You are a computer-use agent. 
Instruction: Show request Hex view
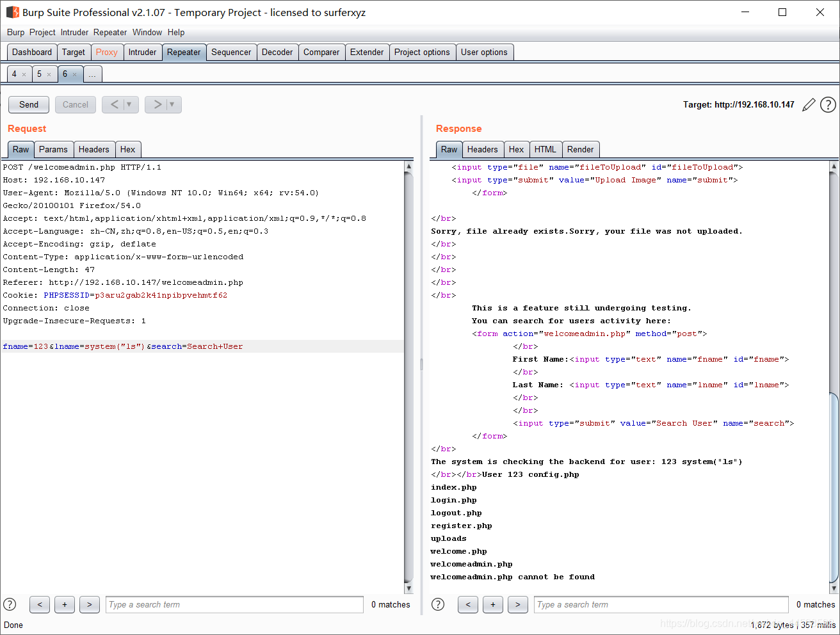tap(128, 149)
